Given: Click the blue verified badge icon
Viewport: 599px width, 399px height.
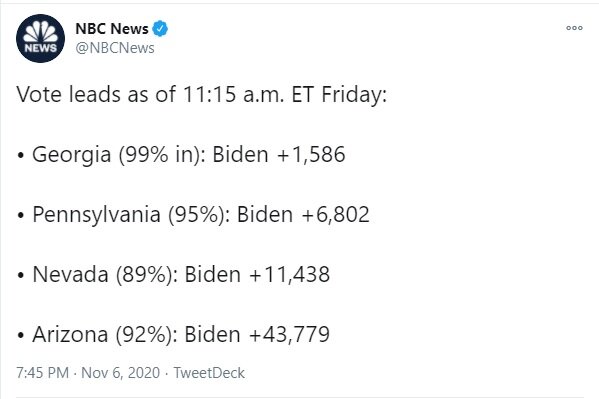Looking at the screenshot, I should point(160,29).
